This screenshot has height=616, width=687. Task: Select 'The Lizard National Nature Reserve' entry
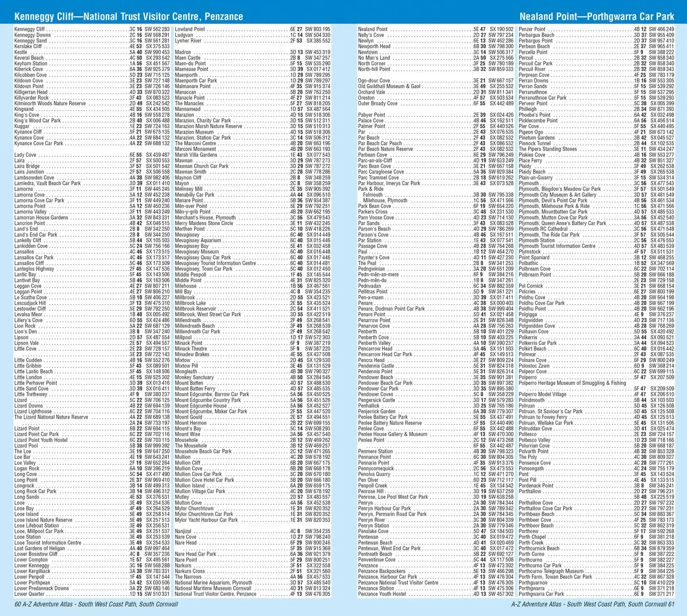pyautogui.click(x=92, y=417)
